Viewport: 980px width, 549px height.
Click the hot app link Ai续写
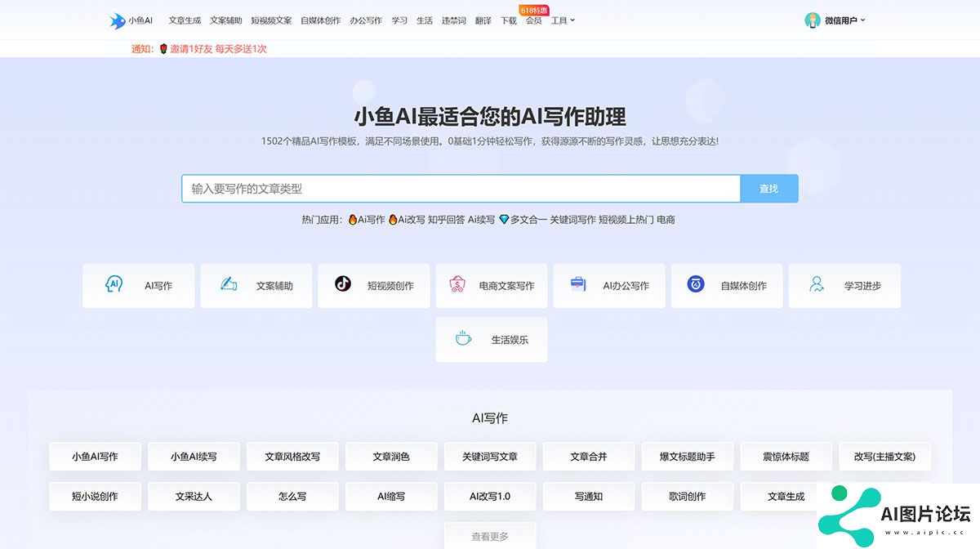(x=481, y=220)
